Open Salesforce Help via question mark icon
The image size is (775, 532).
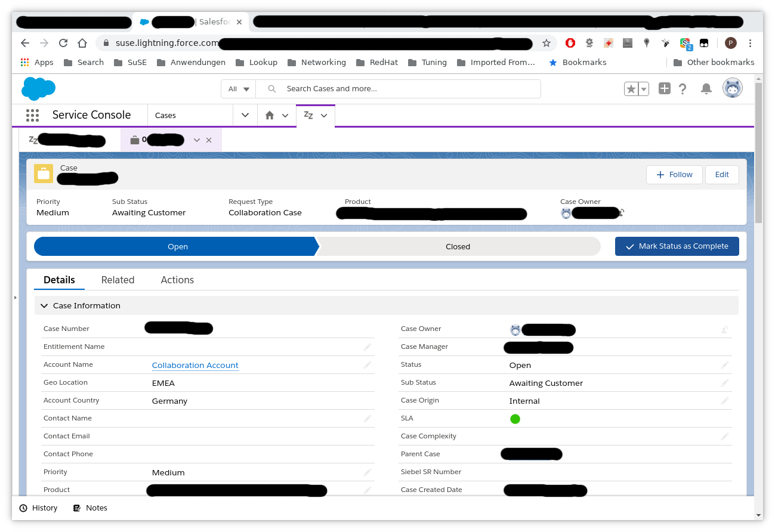pos(683,88)
